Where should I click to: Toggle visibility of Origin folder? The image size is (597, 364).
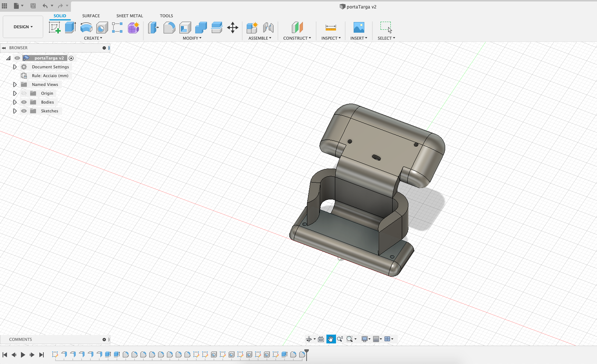tap(24, 93)
